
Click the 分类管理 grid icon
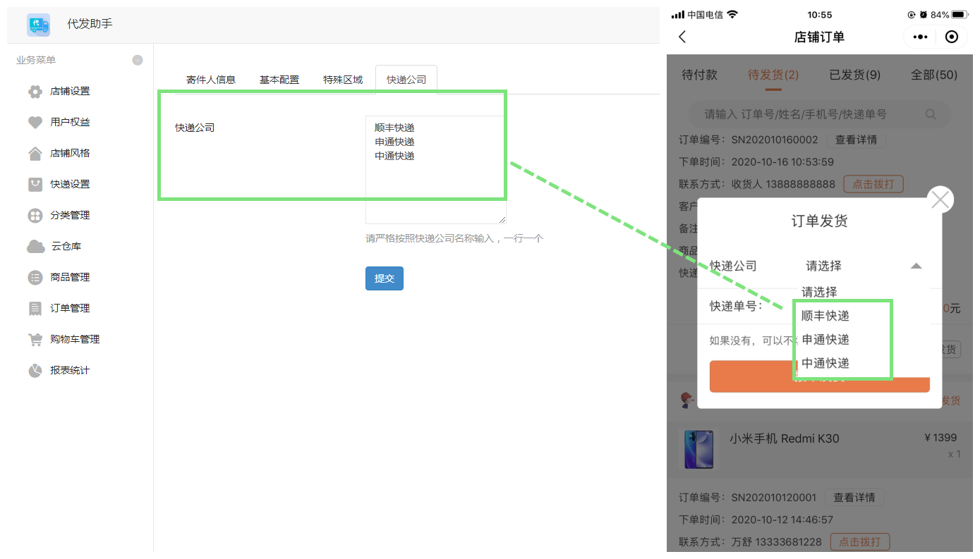35,216
